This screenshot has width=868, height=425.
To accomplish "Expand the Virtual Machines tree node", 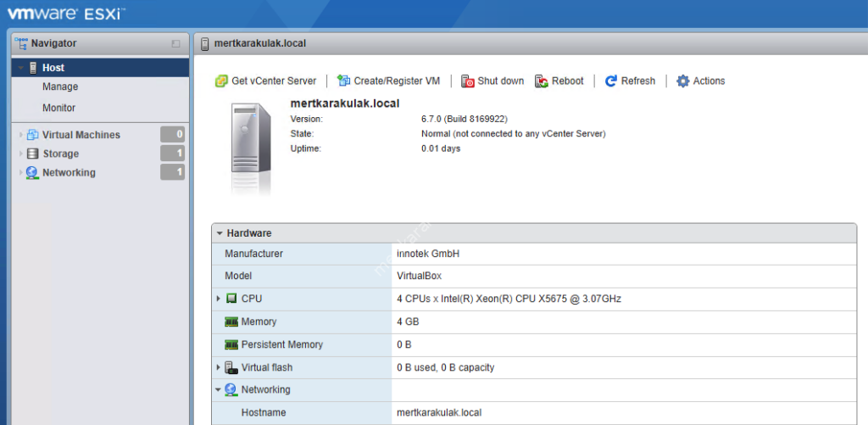I will point(21,135).
